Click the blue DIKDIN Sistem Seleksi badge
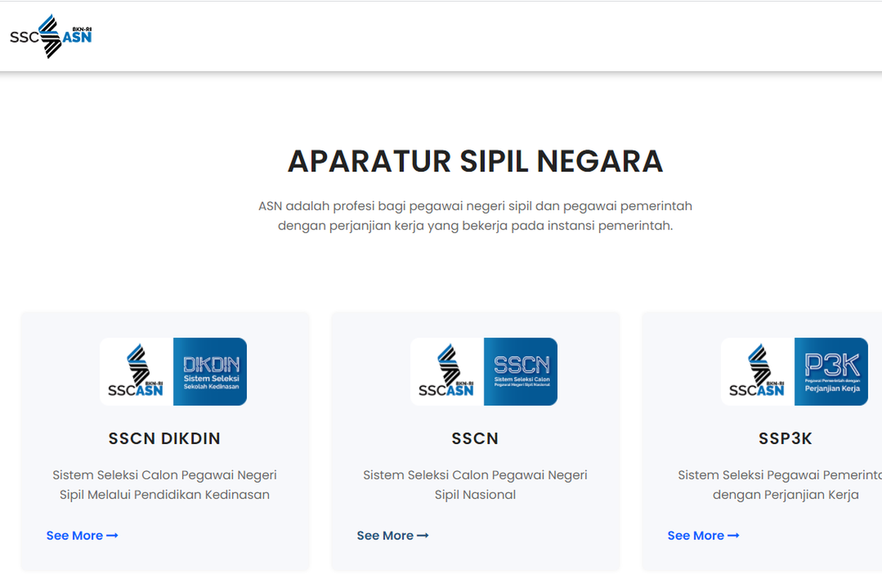This screenshot has width=882, height=588. (x=210, y=371)
